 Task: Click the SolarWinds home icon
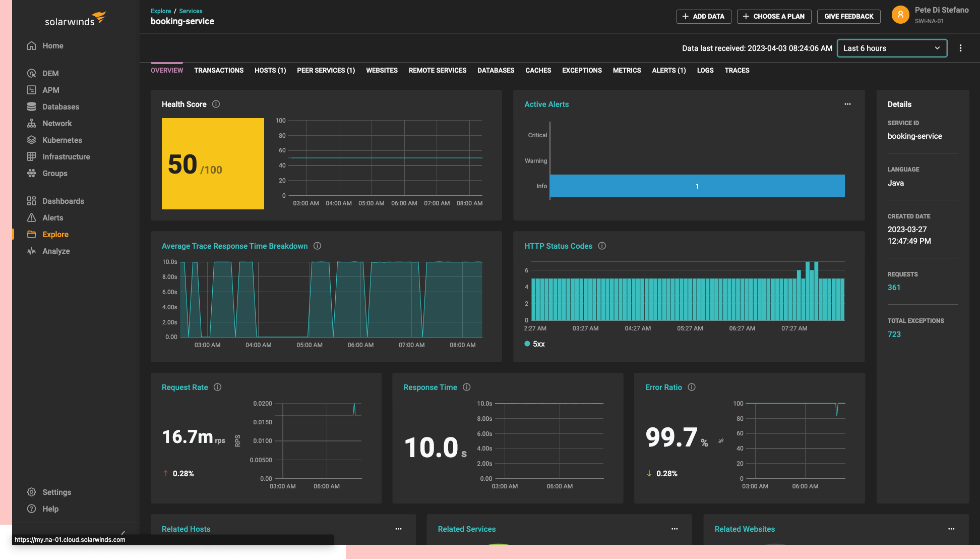pyautogui.click(x=32, y=45)
